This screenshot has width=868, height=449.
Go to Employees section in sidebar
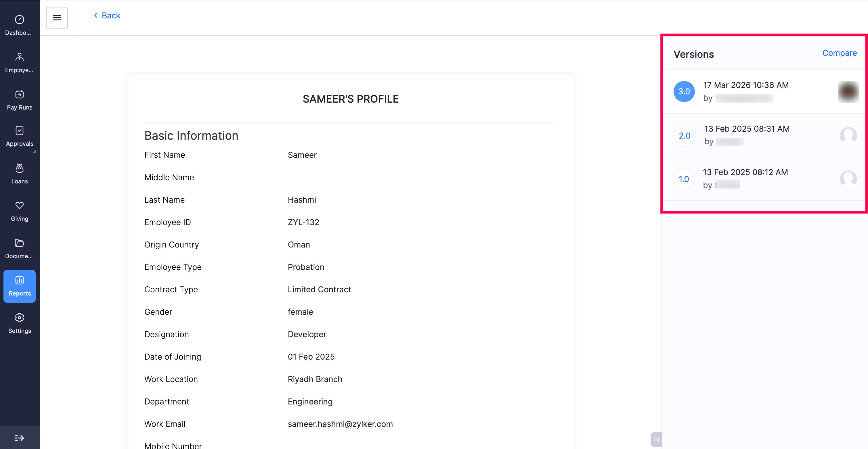tap(20, 57)
